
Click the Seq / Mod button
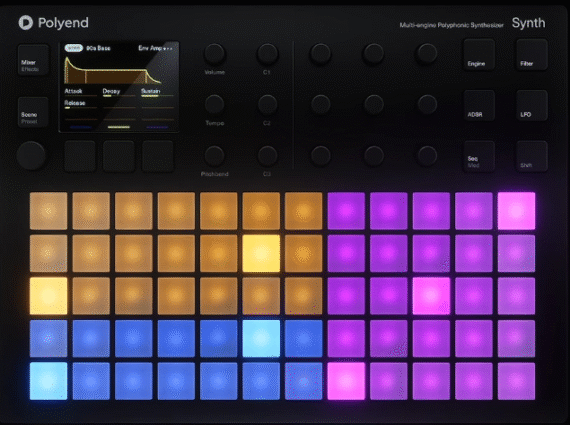(479, 156)
